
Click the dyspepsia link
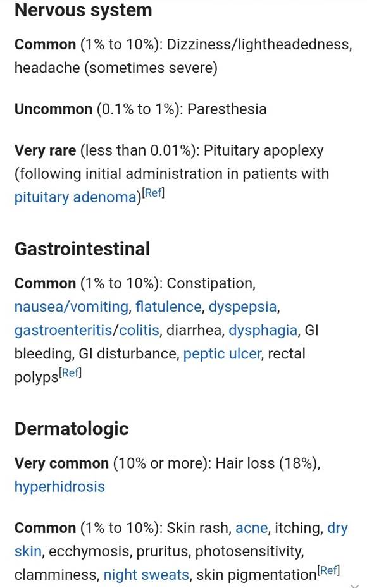click(242, 307)
